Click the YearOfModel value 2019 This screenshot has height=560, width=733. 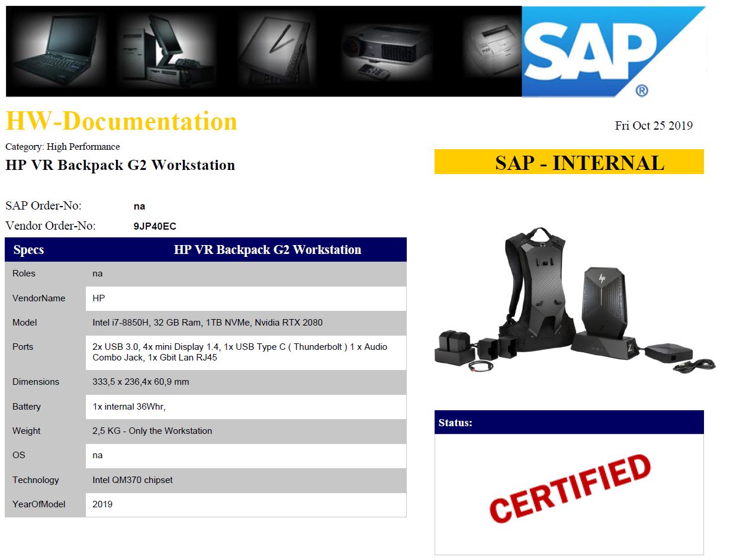coord(102,504)
